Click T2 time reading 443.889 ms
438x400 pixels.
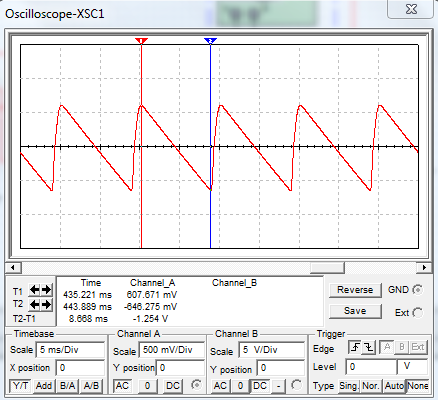pyautogui.click(x=87, y=307)
